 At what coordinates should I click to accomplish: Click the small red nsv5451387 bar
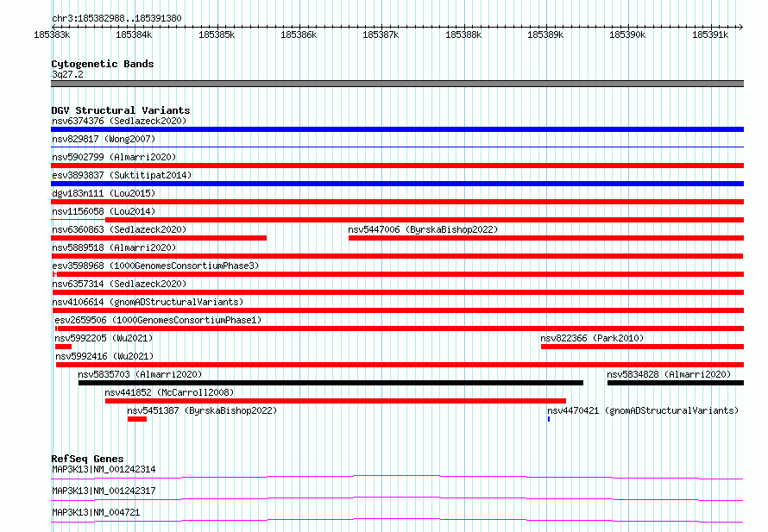tap(136, 419)
